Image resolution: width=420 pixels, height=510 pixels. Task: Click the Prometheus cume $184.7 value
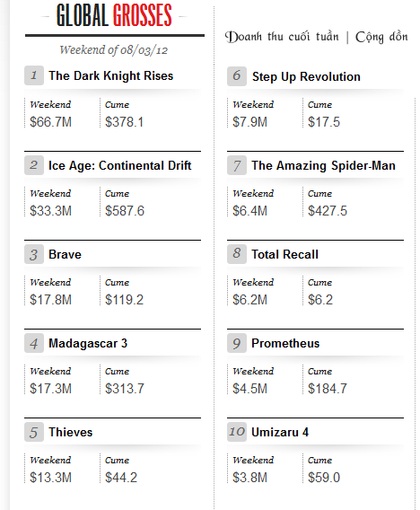click(328, 389)
